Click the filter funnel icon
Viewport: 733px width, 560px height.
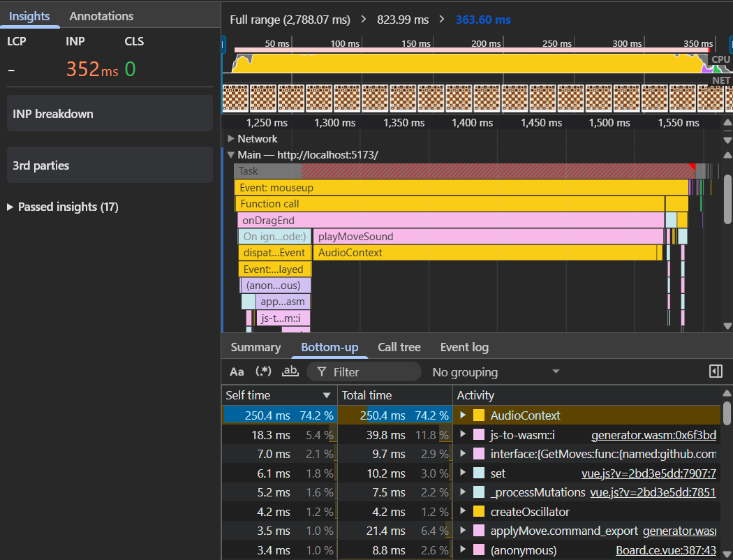(x=322, y=372)
